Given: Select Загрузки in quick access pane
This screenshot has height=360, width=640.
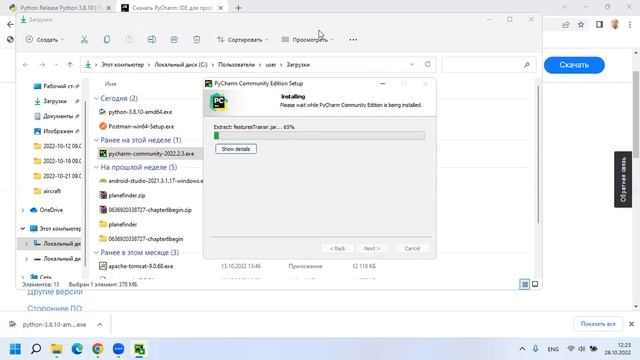Looking at the screenshot, I should tap(56, 101).
